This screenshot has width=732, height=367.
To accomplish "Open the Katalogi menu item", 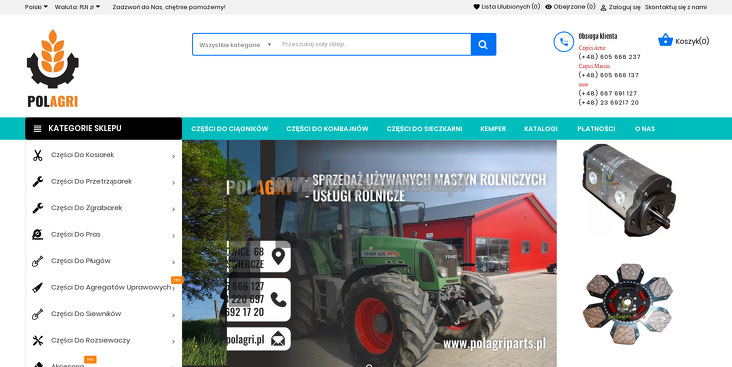I will click(x=541, y=129).
